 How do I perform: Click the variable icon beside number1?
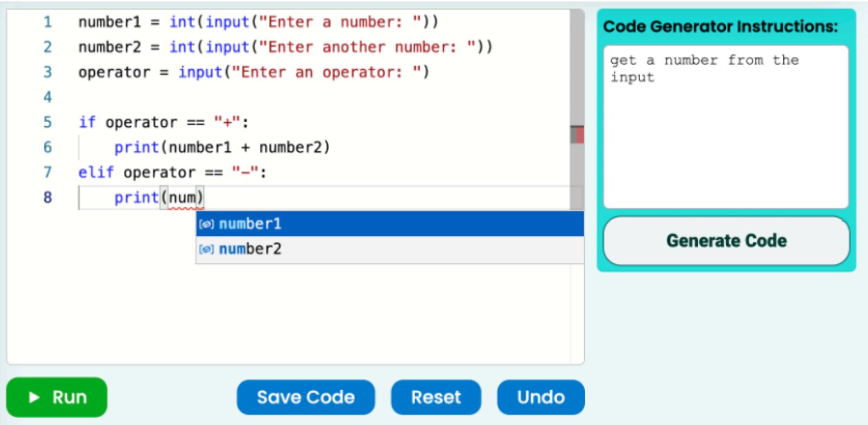tap(206, 224)
